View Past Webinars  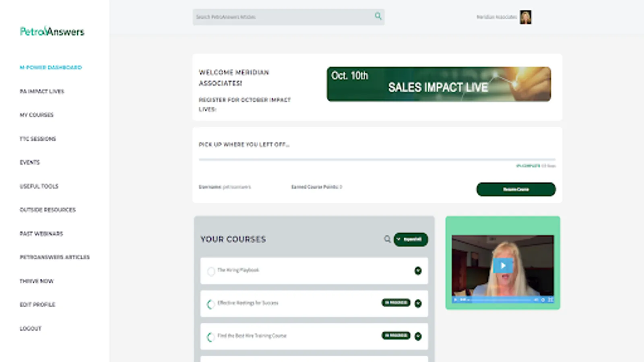(x=41, y=234)
